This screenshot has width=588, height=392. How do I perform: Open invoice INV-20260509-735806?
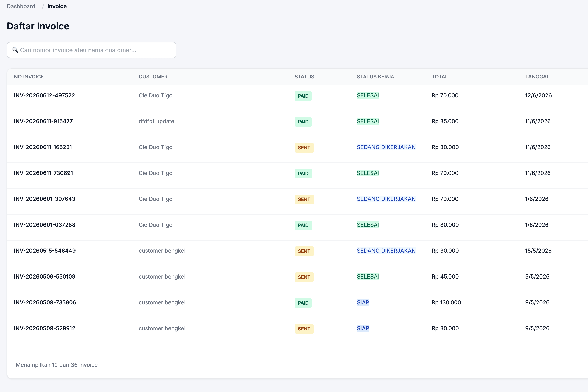coord(45,302)
